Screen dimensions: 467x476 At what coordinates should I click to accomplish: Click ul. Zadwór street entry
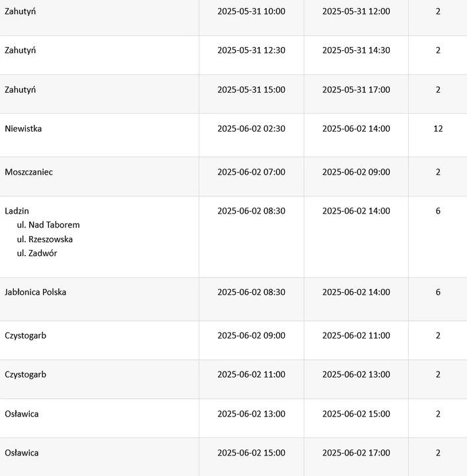tap(37, 253)
